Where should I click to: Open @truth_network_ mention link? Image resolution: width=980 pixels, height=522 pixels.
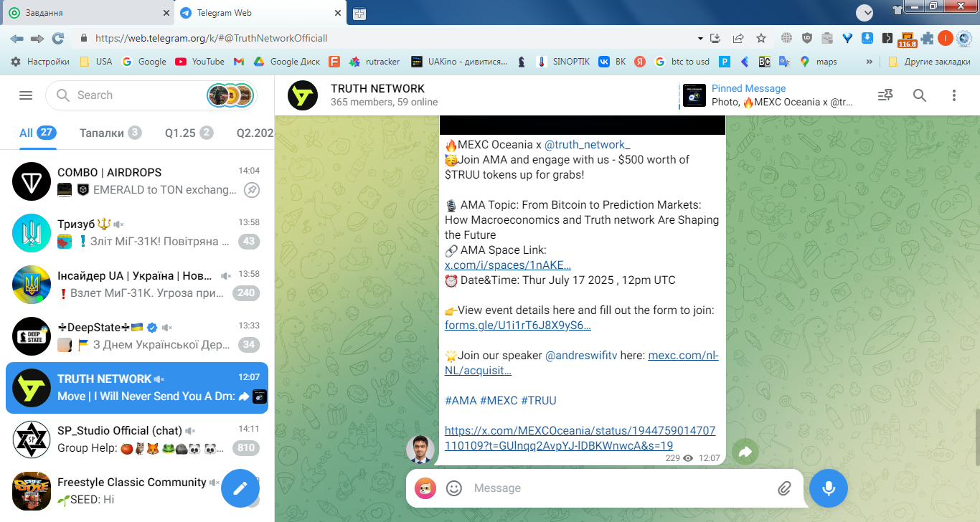(588, 144)
